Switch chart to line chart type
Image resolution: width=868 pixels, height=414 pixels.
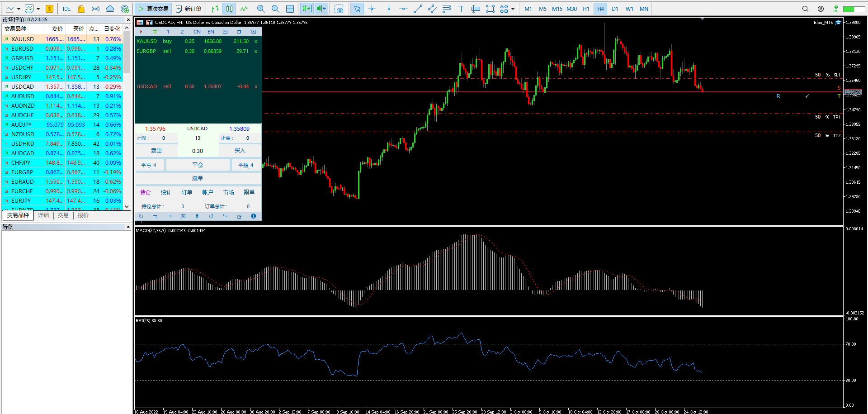coord(244,9)
